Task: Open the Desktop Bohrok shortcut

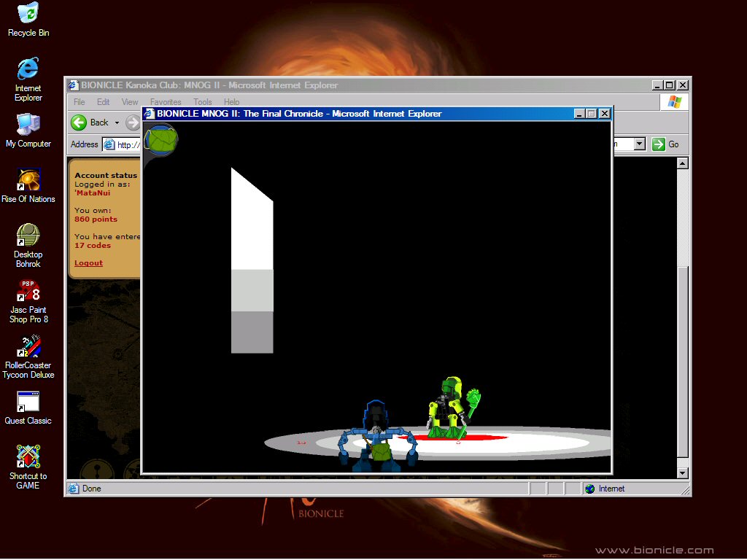Action: (x=28, y=246)
